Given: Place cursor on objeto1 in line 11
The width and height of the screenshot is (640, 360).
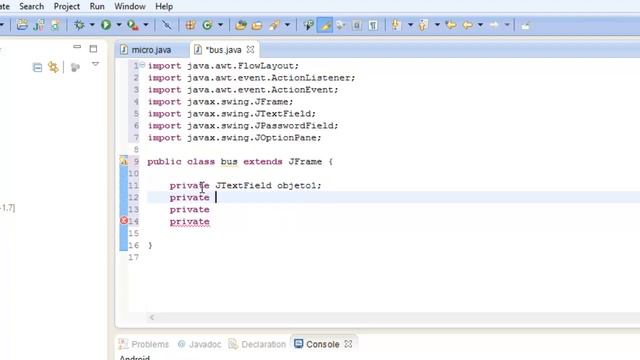Looking at the screenshot, I should (297, 185).
